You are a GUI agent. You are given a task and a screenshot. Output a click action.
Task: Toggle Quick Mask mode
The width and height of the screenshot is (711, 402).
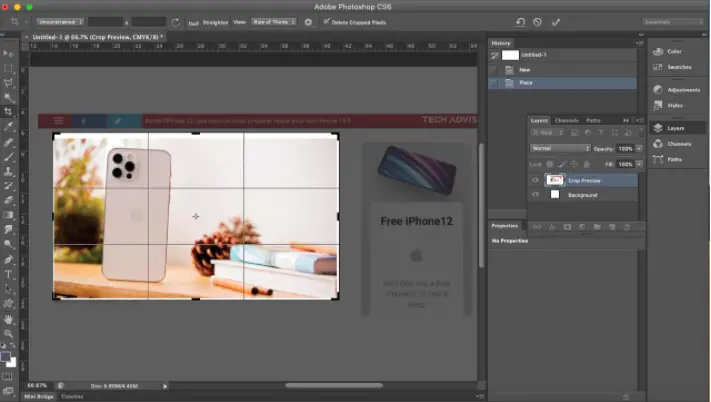coord(8,376)
